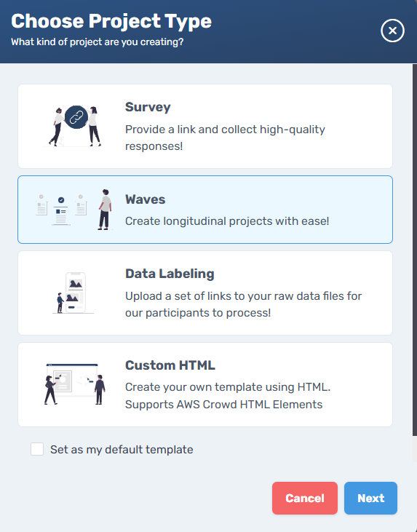Choose the Data Labeling title

pos(170,274)
